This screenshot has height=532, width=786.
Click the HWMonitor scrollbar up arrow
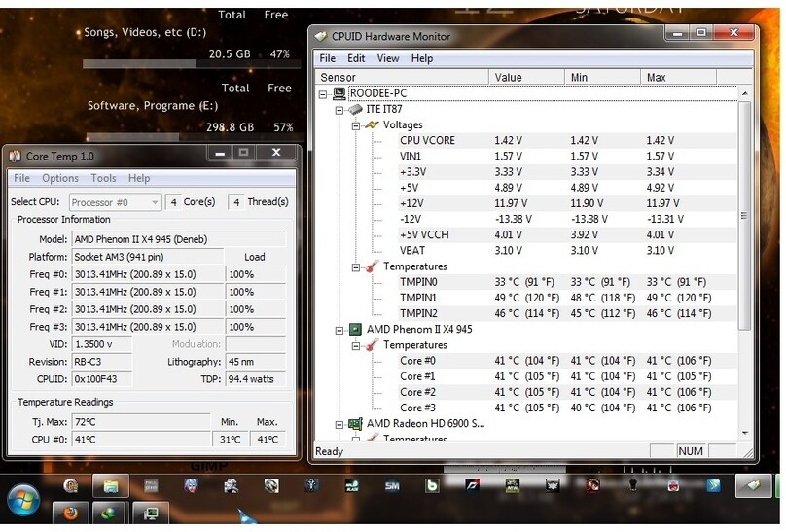[744, 93]
